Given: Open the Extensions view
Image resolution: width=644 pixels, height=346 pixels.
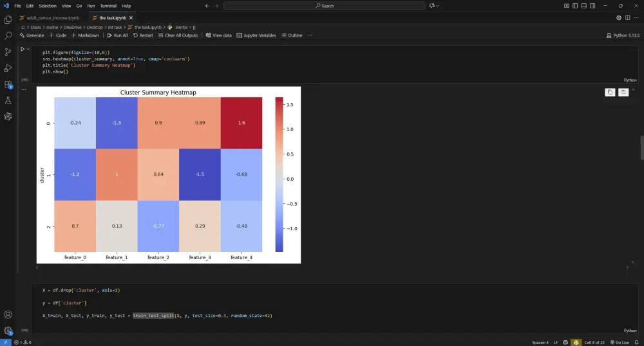Looking at the screenshot, I should coord(8,84).
